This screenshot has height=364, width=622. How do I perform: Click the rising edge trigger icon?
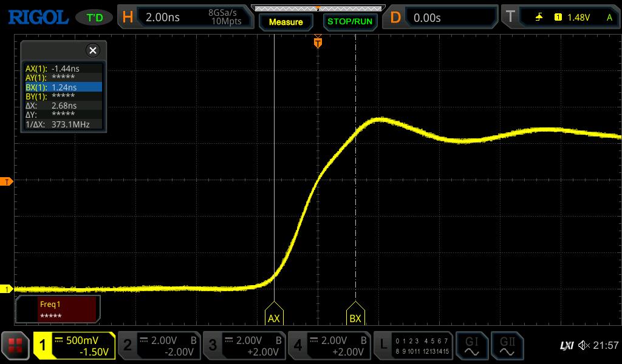tap(539, 17)
